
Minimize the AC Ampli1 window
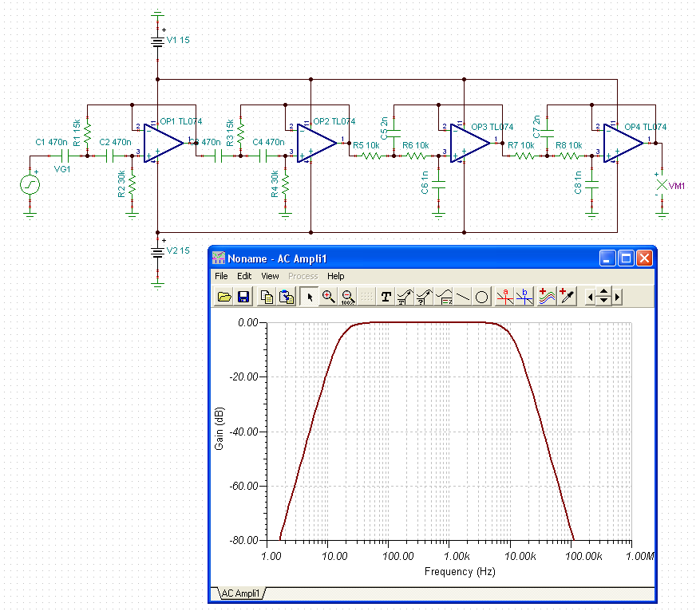point(607,258)
